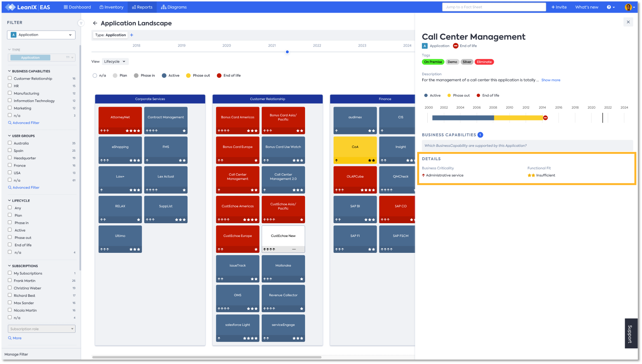
Task: Click the timeline slider blue handle
Action: coord(287,52)
